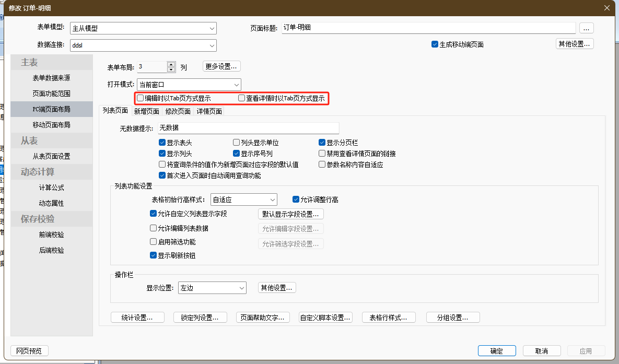Uncheck 生成移动端页面 option
The width and height of the screenshot is (619, 364).
(x=435, y=44)
